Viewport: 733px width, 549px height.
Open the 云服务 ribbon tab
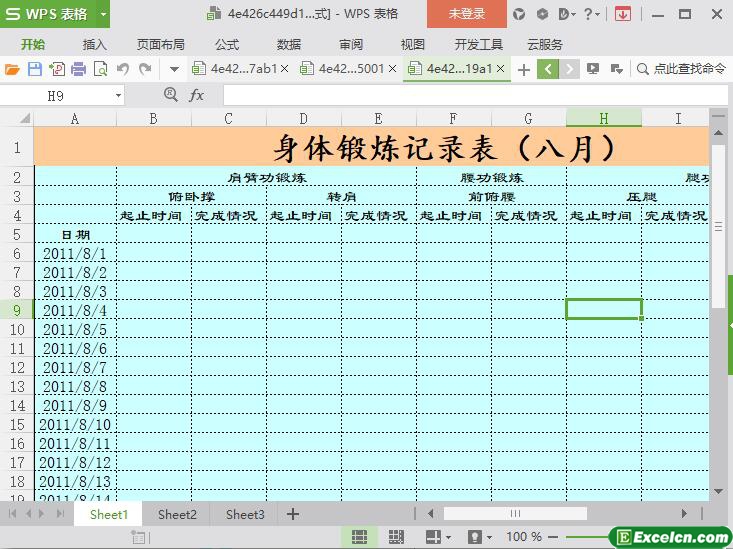[x=545, y=44]
